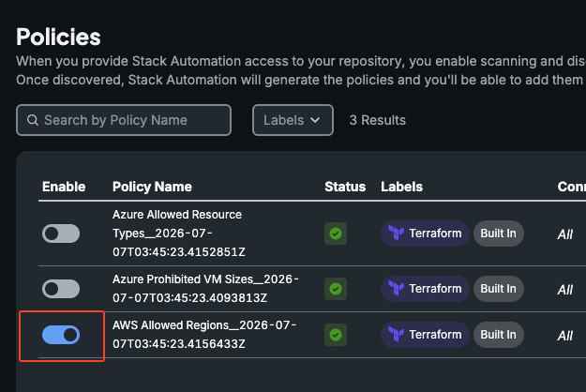Click the Terraform label on AWS Allowed Regions row
Screen dimensions: 586x392
pos(425,335)
